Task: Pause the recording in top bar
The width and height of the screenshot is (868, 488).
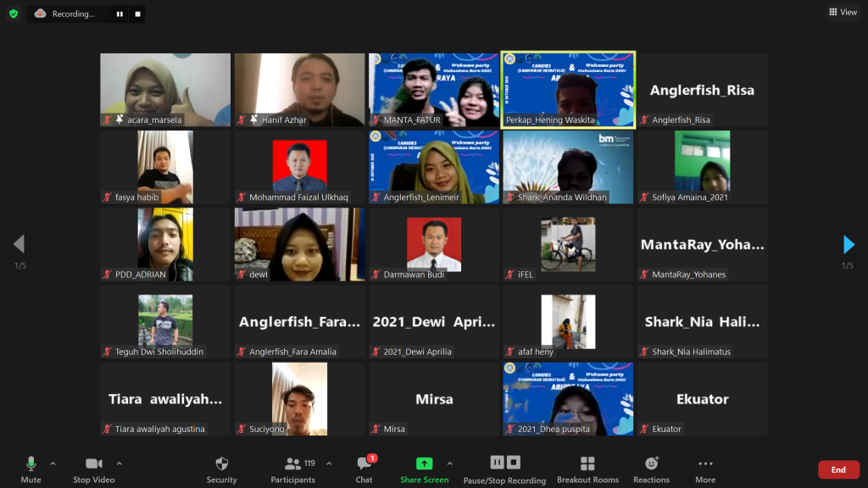Action: click(x=120, y=14)
